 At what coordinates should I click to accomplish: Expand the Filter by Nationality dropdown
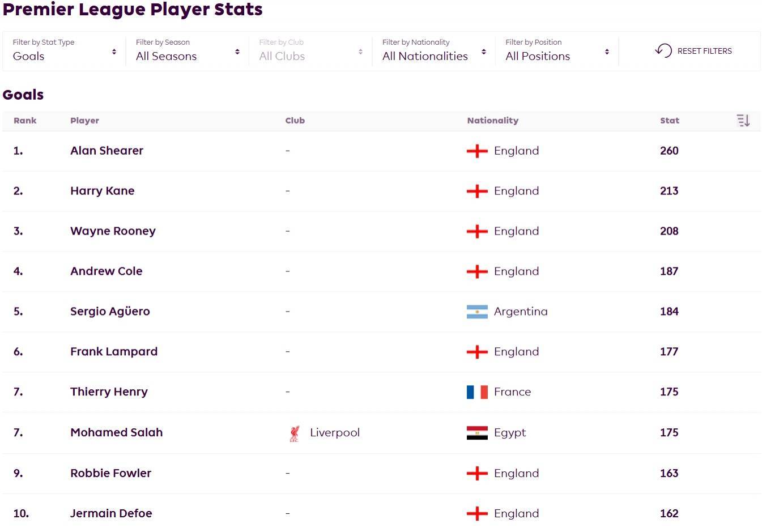pyautogui.click(x=434, y=51)
